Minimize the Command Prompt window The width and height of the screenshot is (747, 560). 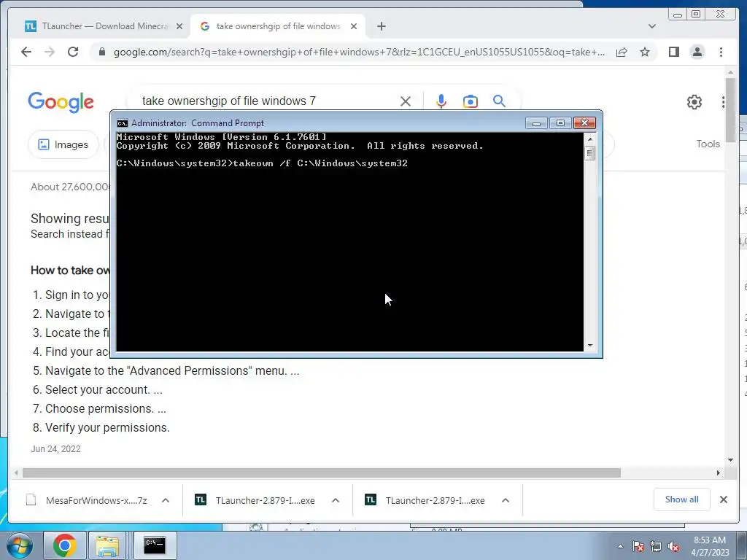point(536,123)
